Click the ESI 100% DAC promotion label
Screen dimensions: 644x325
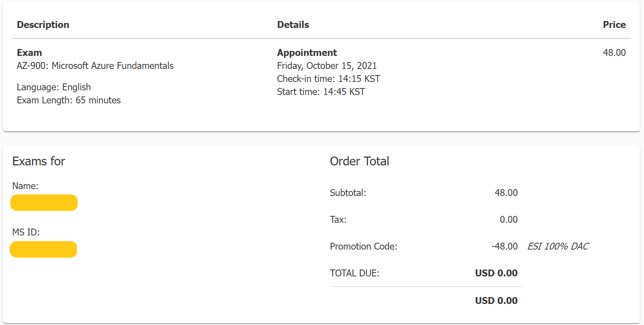point(558,247)
